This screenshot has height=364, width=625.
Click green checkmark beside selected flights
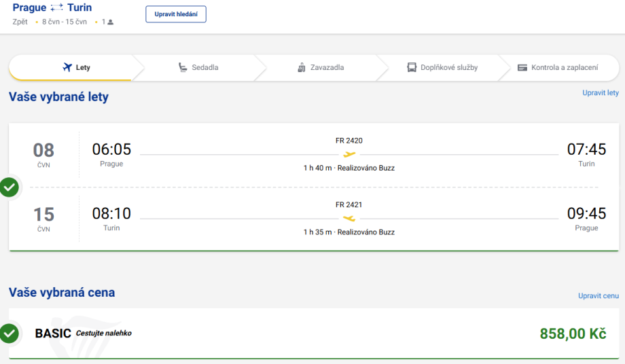click(x=9, y=187)
